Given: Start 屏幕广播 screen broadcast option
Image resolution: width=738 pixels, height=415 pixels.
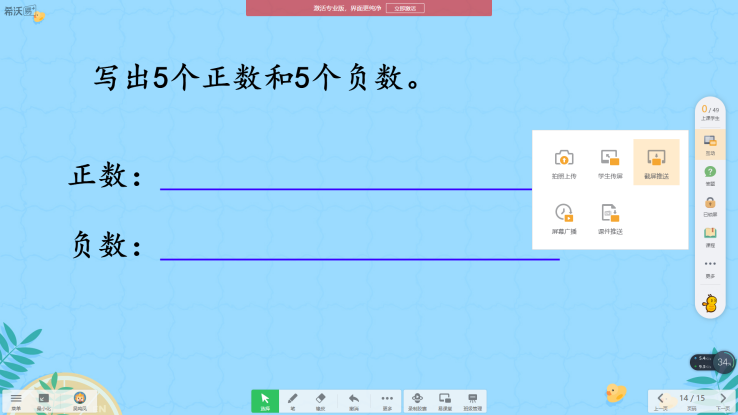Looking at the screenshot, I should click(564, 219).
